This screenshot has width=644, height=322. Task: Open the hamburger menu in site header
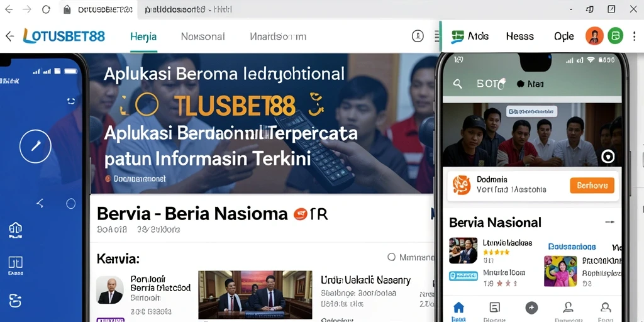pos(437,36)
